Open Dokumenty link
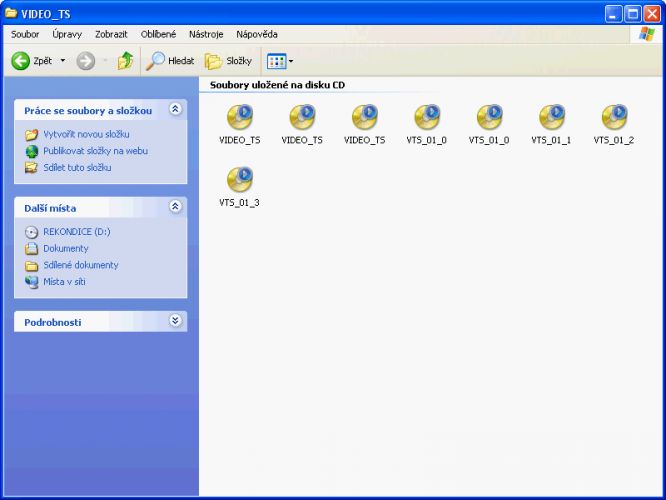The width and height of the screenshot is (666, 500). [x=66, y=248]
